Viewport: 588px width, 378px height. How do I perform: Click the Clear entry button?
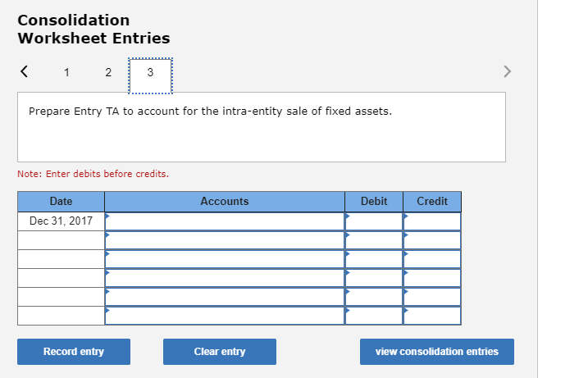point(220,352)
